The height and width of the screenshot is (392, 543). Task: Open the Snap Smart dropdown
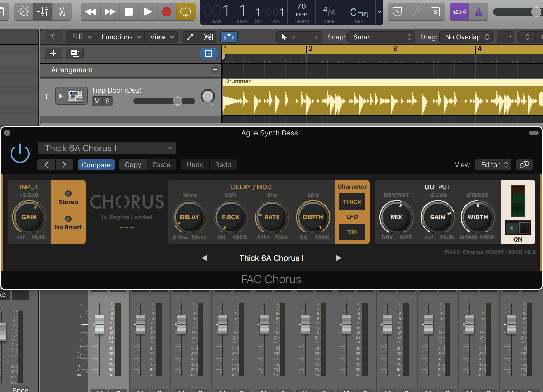click(x=381, y=37)
